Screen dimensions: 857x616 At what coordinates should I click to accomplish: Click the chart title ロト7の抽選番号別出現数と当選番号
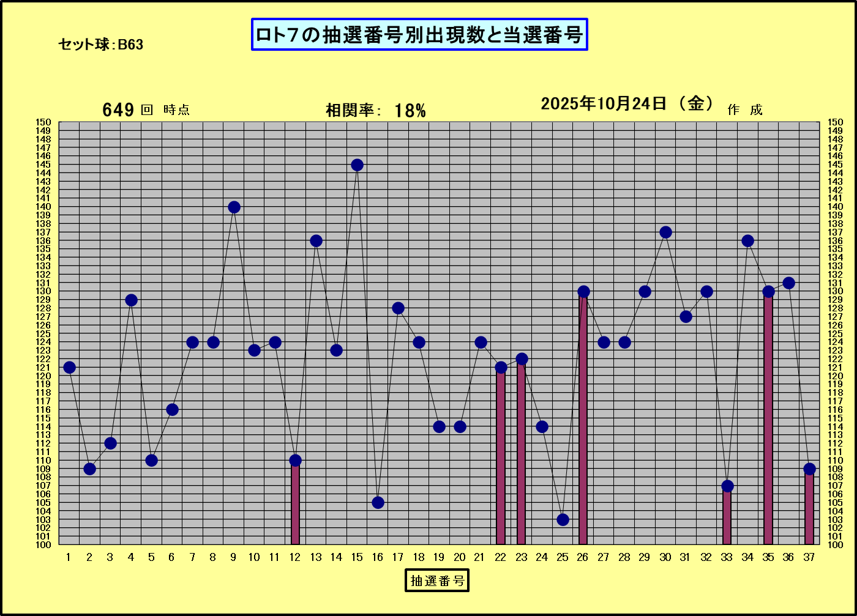tap(419, 35)
